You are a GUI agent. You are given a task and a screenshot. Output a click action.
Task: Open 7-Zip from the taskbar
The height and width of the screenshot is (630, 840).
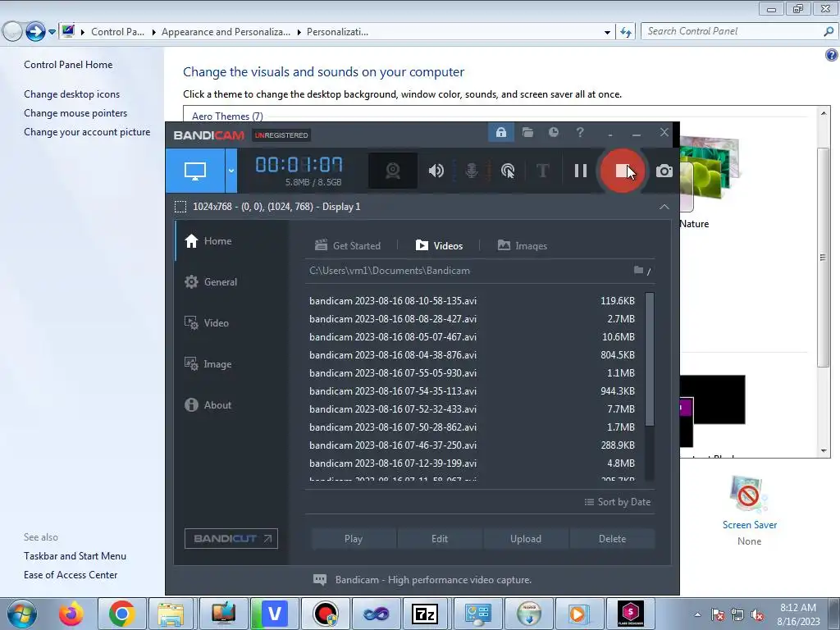[424, 614]
